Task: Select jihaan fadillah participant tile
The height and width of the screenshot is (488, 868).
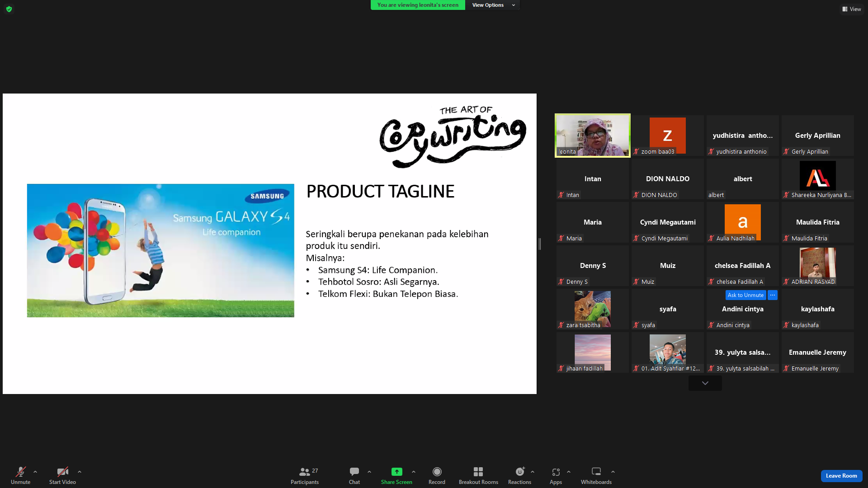Action: [x=593, y=352]
